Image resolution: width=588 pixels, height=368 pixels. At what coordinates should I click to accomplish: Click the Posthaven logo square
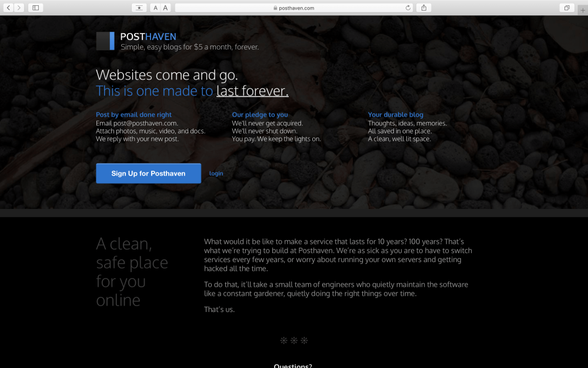click(x=105, y=41)
